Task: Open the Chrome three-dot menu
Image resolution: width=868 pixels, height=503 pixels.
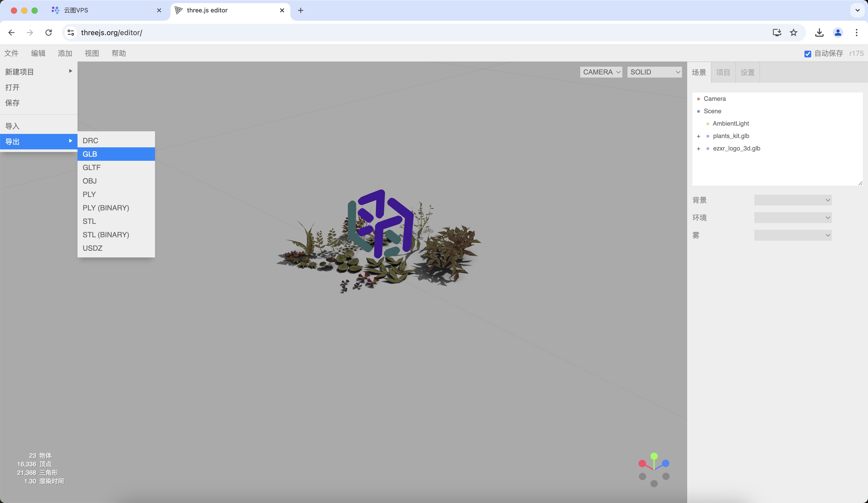Action: (856, 32)
